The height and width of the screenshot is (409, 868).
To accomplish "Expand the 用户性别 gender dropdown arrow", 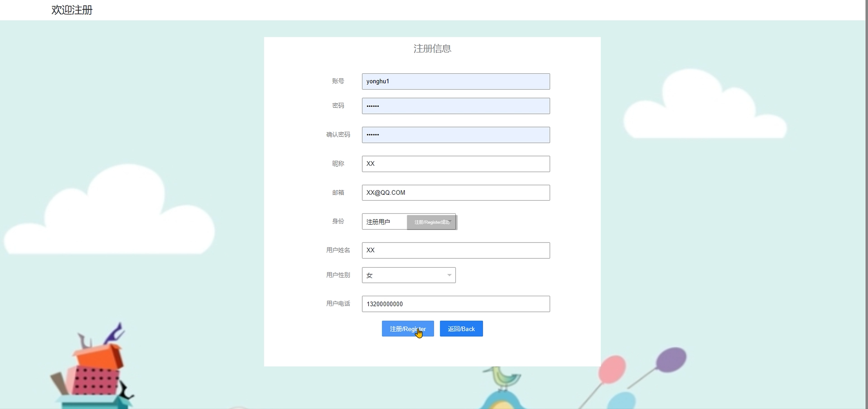I will [449, 275].
